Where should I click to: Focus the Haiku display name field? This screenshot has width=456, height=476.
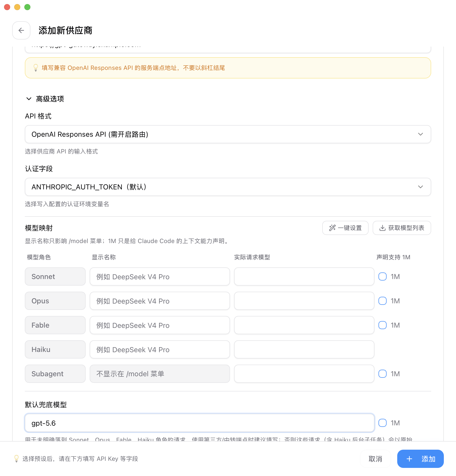160,349
